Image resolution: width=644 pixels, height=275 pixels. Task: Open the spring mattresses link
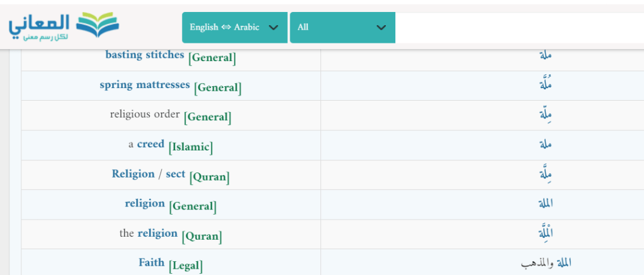(144, 84)
